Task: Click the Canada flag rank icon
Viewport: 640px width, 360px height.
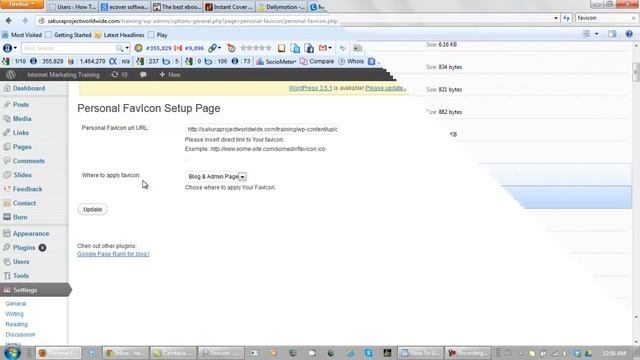Action: [178, 48]
